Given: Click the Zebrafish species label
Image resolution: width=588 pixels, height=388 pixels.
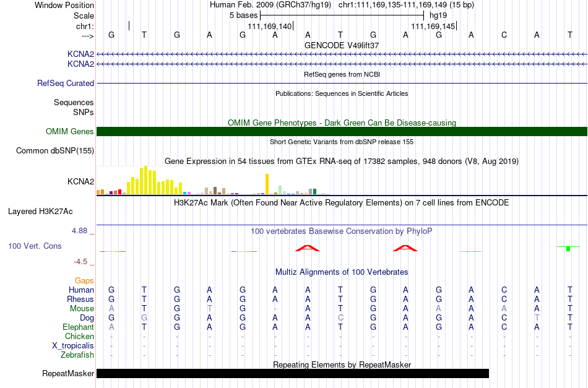Looking at the screenshot, I should coord(77,355).
